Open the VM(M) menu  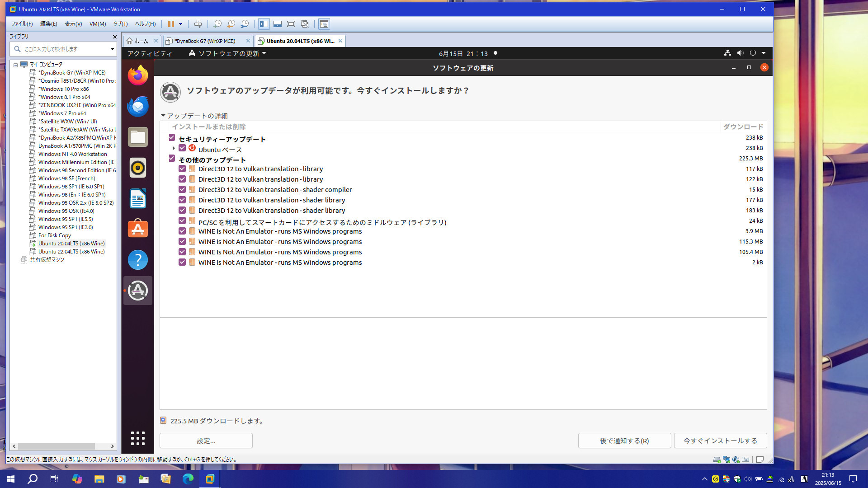coord(98,24)
